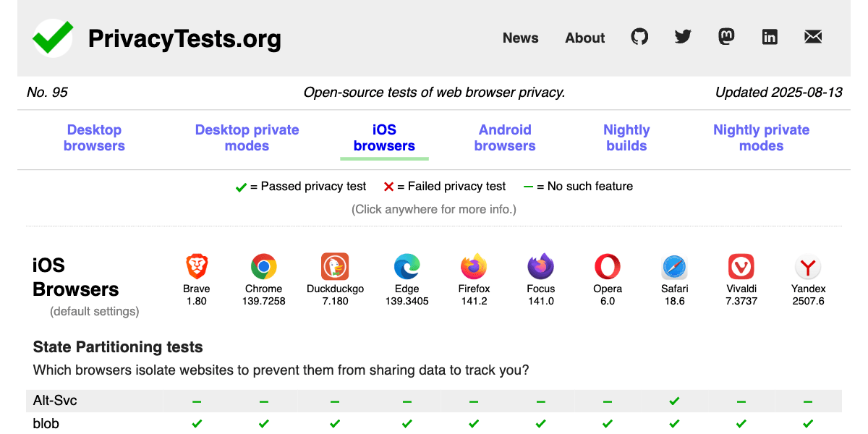The width and height of the screenshot is (868, 434).
Task: Click the About link
Action: click(584, 38)
